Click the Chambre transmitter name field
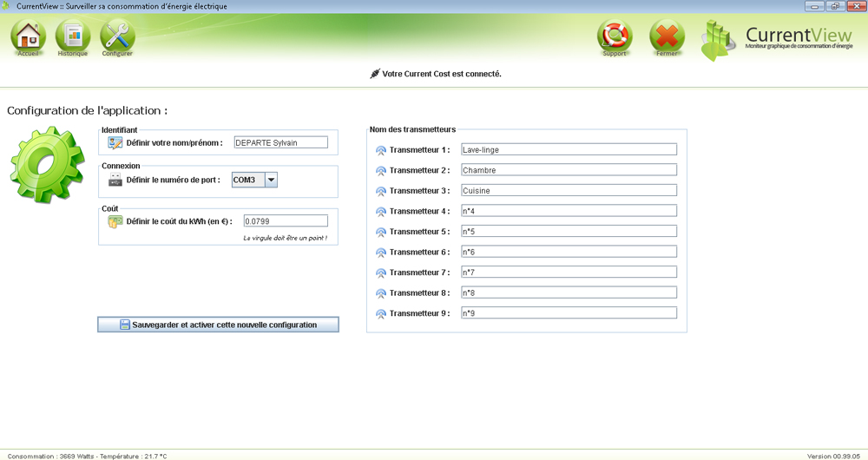The image size is (868, 460). tap(569, 170)
